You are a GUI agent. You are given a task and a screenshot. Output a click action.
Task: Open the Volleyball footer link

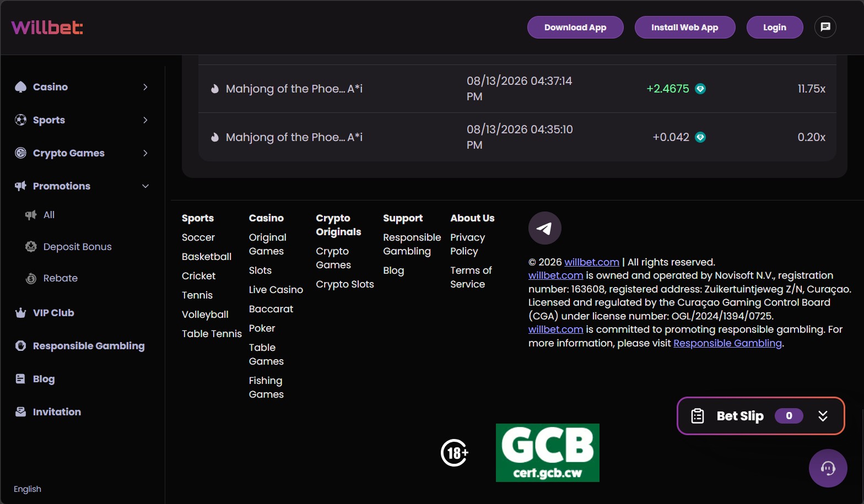[x=205, y=315]
